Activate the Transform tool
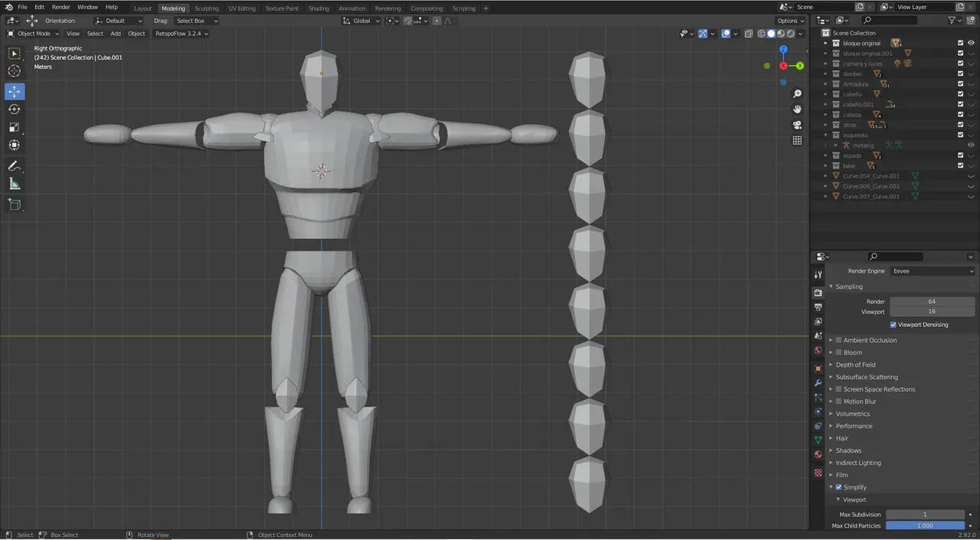 coord(15,145)
